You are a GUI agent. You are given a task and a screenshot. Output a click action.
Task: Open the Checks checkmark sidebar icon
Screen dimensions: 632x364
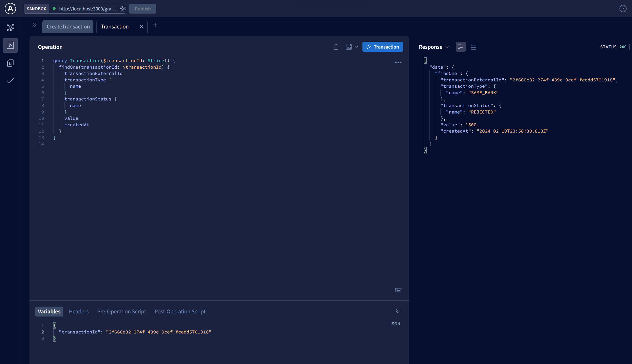pos(10,81)
